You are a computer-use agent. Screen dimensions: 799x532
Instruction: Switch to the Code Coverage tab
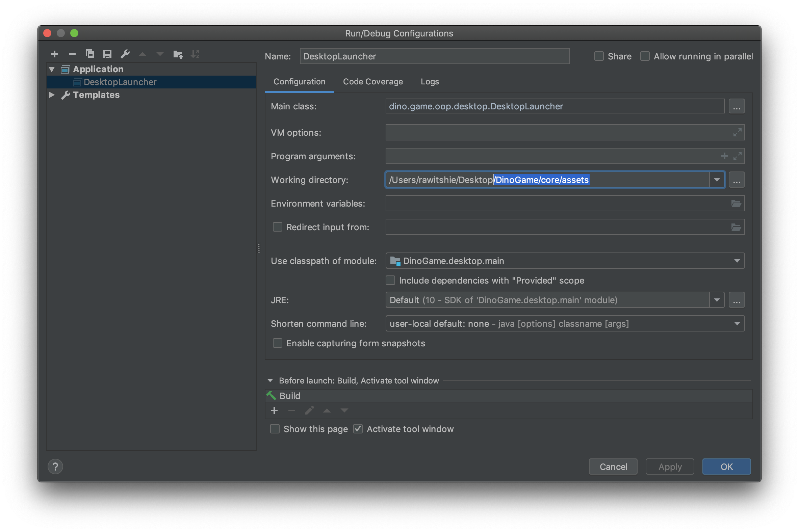click(x=373, y=82)
